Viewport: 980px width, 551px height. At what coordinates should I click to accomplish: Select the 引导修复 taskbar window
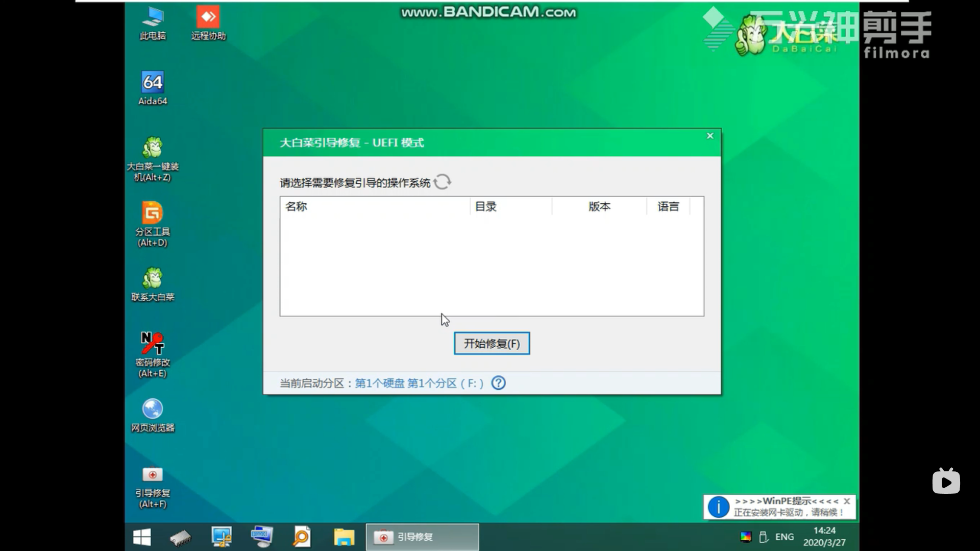click(x=422, y=537)
